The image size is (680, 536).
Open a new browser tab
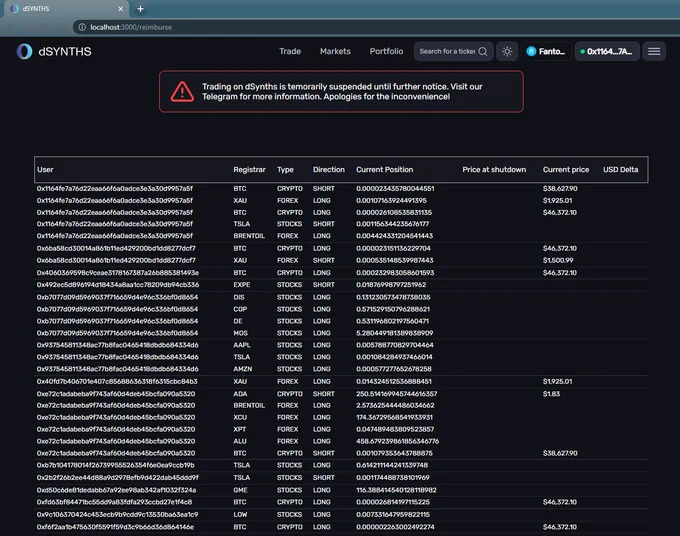(x=140, y=9)
